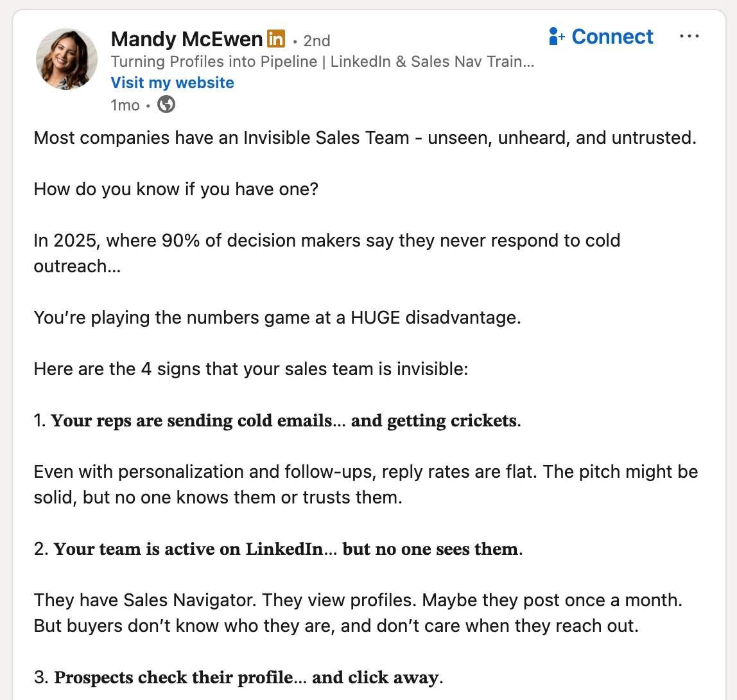
Task: Select the bold heading about cold emails getting crickets
Action: (x=276, y=421)
